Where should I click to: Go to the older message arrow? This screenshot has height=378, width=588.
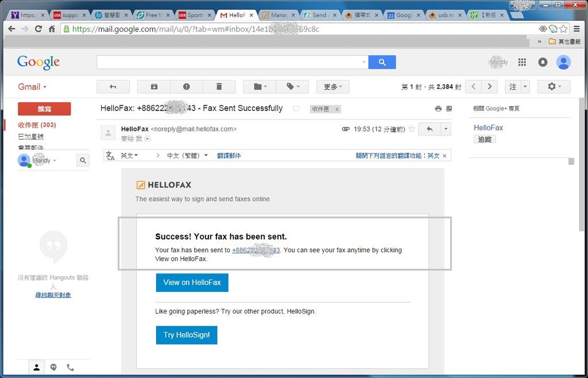tap(489, 87)
